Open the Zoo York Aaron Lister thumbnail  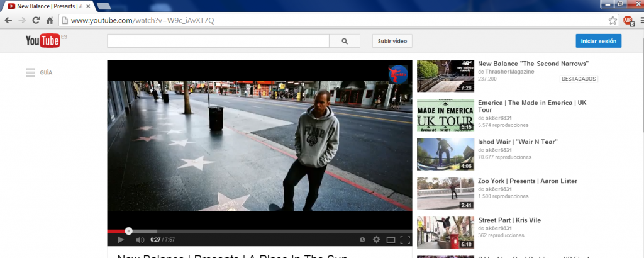pos(446,194)
